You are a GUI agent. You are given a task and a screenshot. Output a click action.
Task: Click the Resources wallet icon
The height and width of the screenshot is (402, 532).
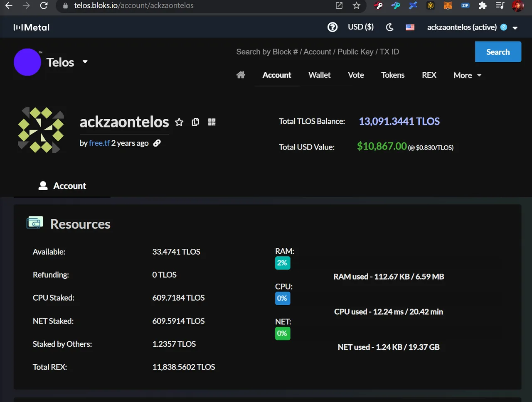[x=35, y=223]
